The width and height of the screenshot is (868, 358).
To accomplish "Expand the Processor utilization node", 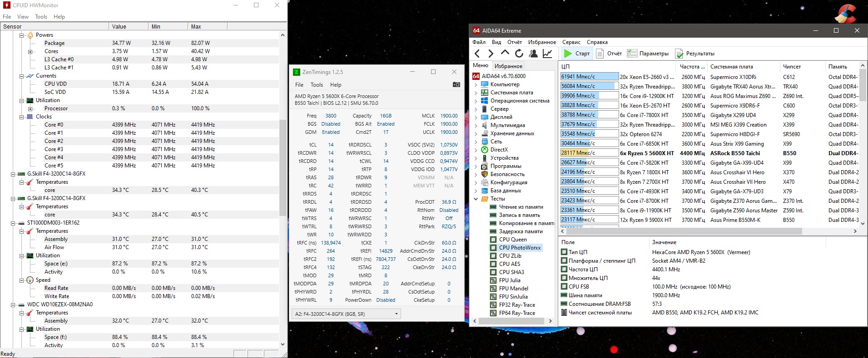I will pos(30,108).
